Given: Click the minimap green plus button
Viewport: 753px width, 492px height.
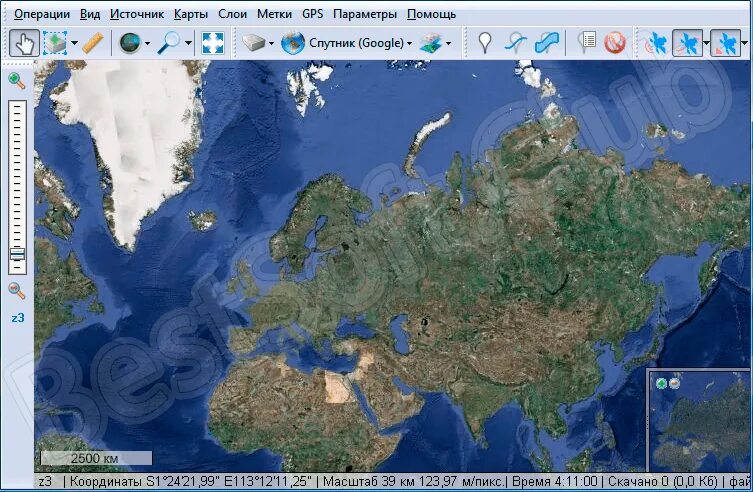Looking at the screenshot, I should pos(662,383).
